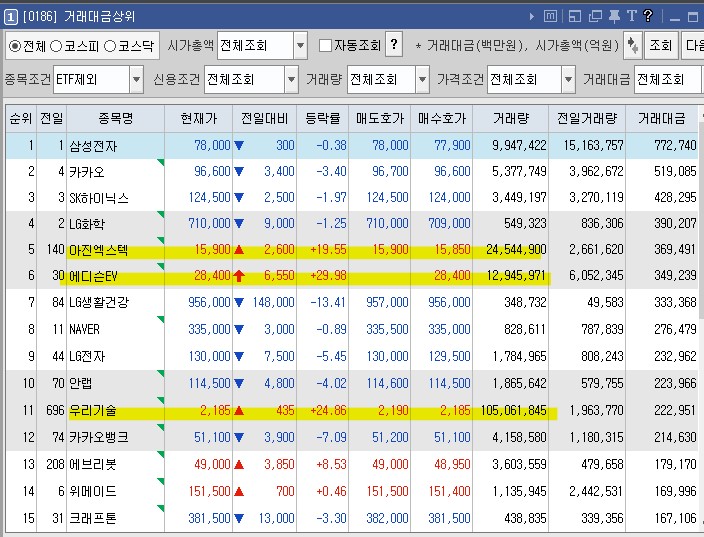Select the highlighted 에디슨EV stock name
The height and width of the screenshot is (537, 704).
(x=93, y=276)
